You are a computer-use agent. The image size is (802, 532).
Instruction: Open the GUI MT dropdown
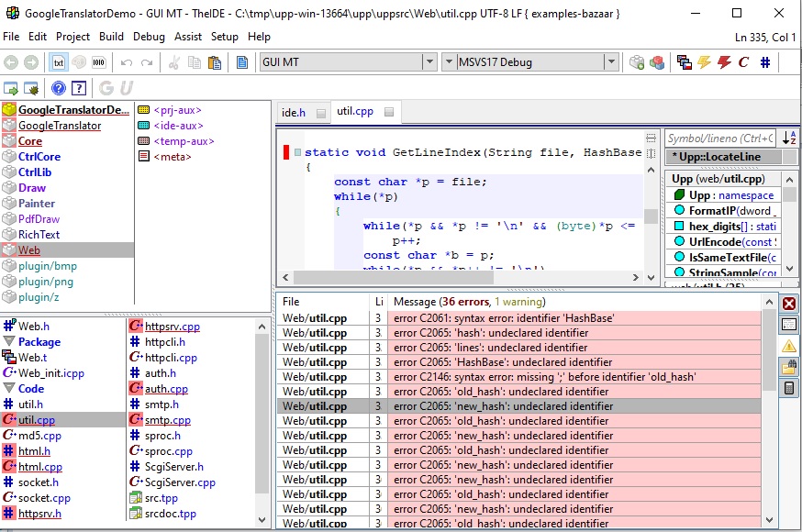(x=428, y=62)
